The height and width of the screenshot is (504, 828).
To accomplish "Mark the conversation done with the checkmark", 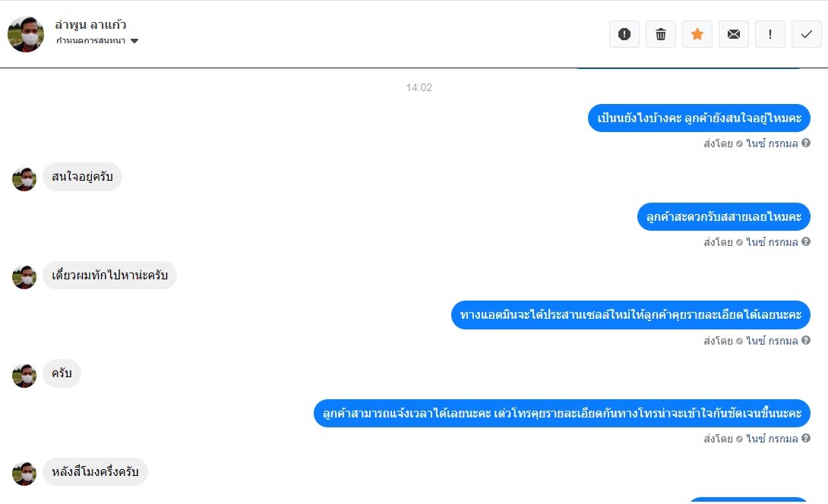I will (x=806, y=34).
